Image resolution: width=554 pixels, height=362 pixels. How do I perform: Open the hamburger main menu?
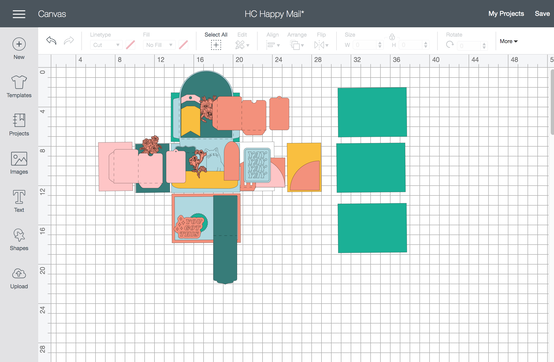pos(19,14)
